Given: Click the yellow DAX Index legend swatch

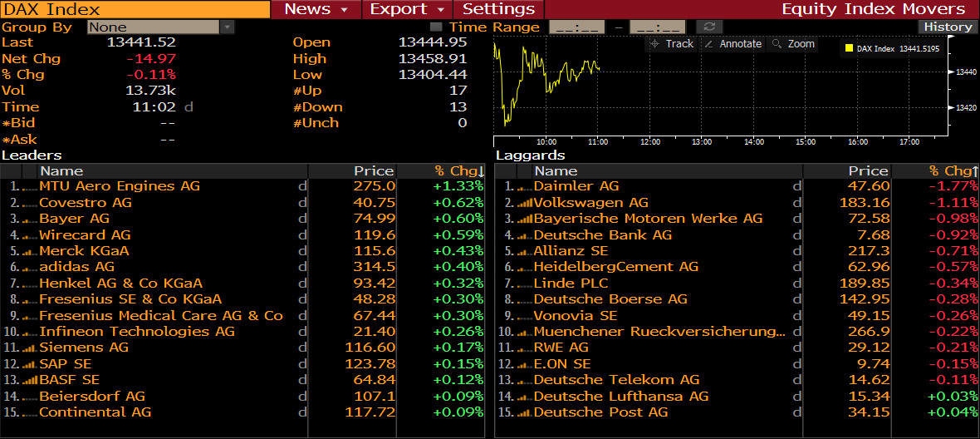Looking at the screenshot, I should pos(849,48).
